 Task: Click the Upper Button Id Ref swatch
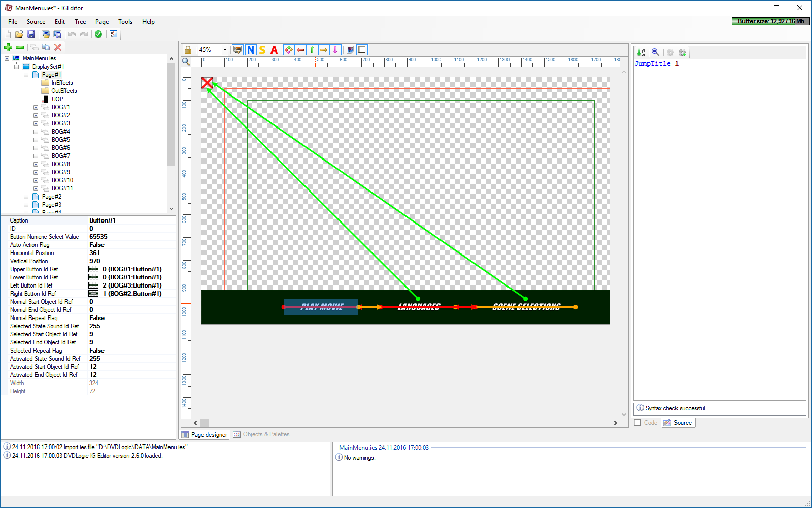[x=93, y=269]
